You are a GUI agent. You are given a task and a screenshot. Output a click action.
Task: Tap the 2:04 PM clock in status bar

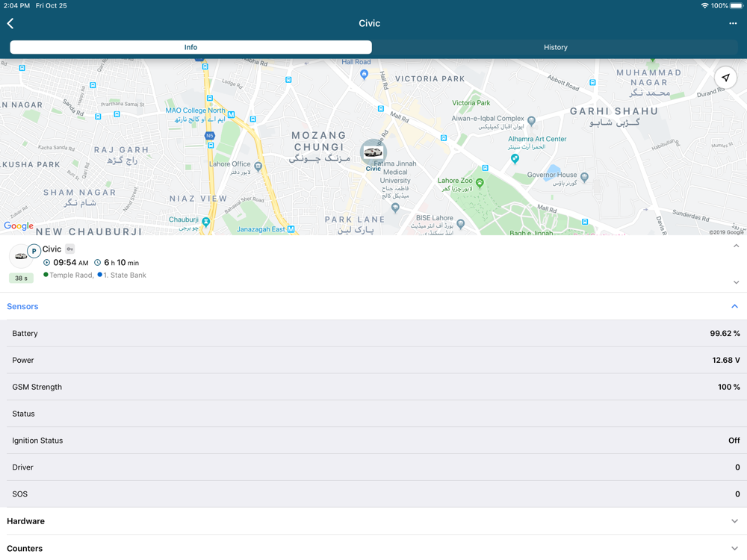click(16, 6)
